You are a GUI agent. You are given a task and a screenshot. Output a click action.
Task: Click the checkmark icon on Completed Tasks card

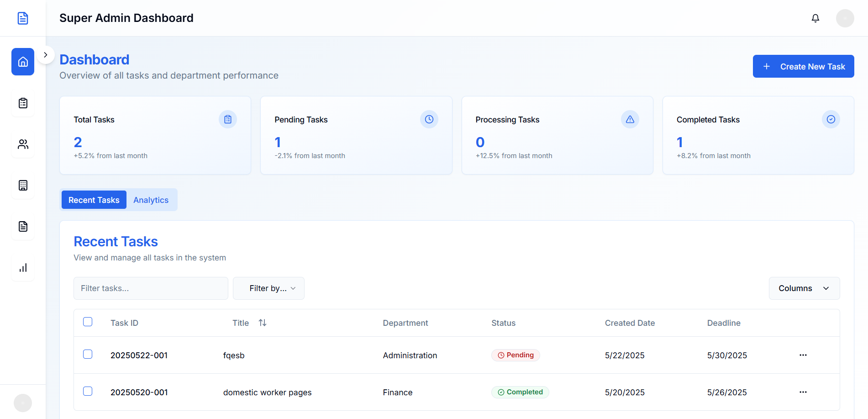[831, 119]
